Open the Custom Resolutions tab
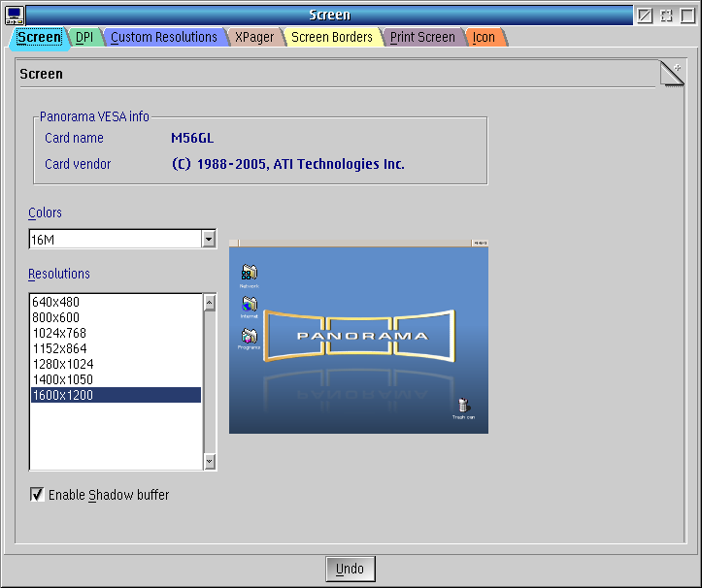Viewport: 702px width, 588px height. (x=164, y=37)
